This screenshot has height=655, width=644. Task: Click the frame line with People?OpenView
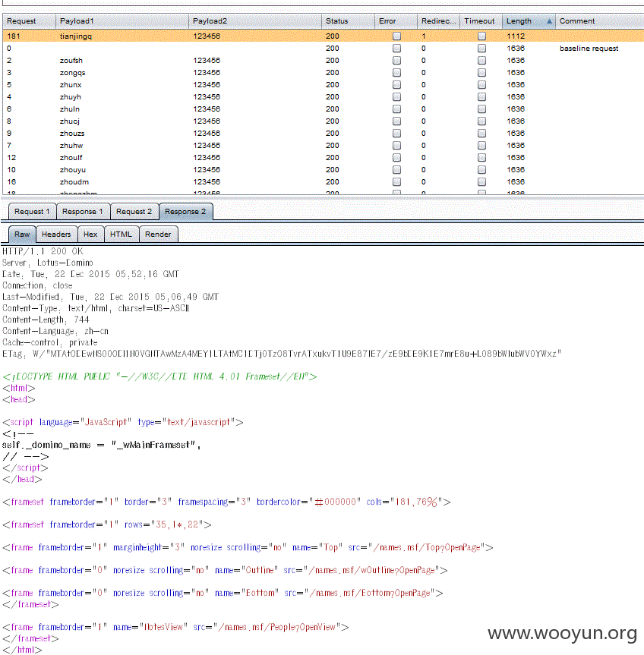pyautogui.click(x=175, y=628)
